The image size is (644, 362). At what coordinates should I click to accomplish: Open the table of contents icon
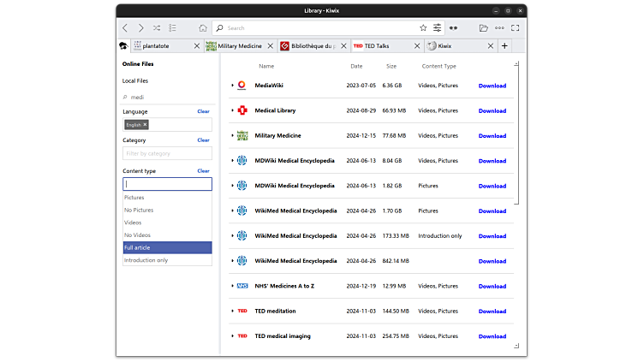(x=172, y=27)
